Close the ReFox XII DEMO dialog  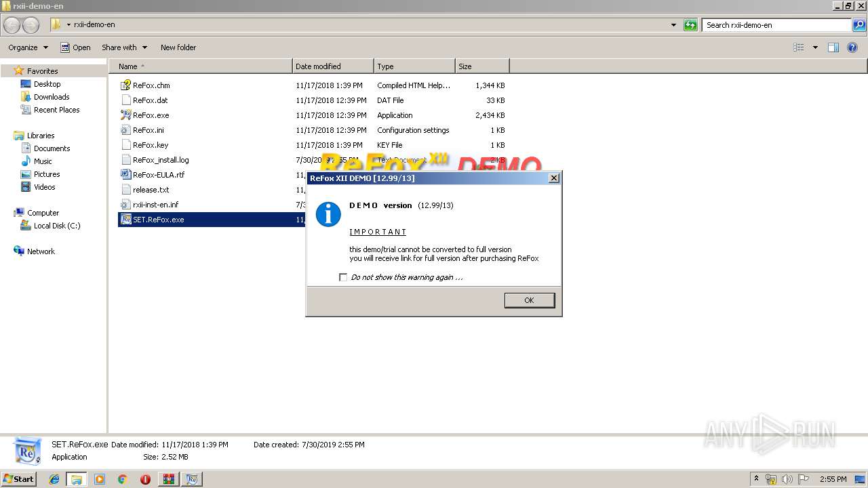553,178
